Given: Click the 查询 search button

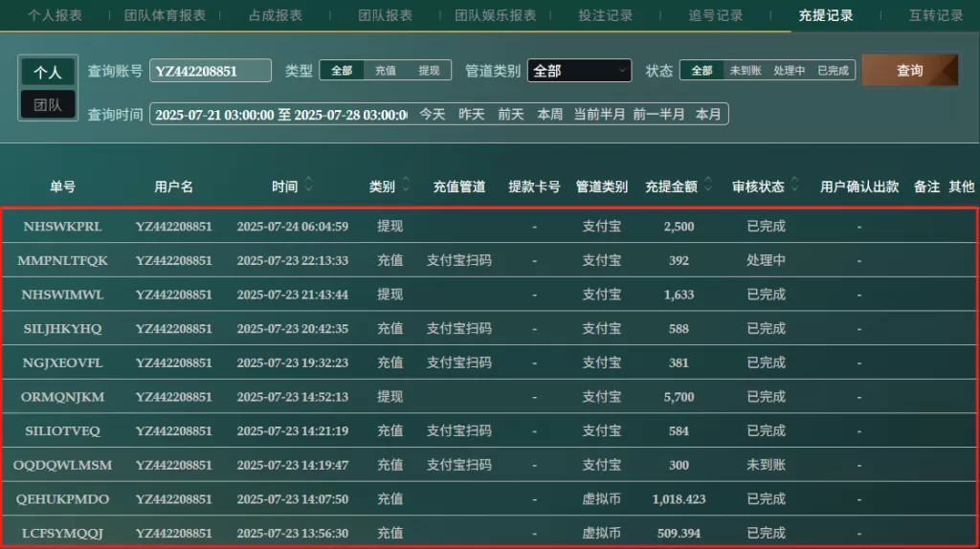Looking at the screenshot, I should click(909, 70).
